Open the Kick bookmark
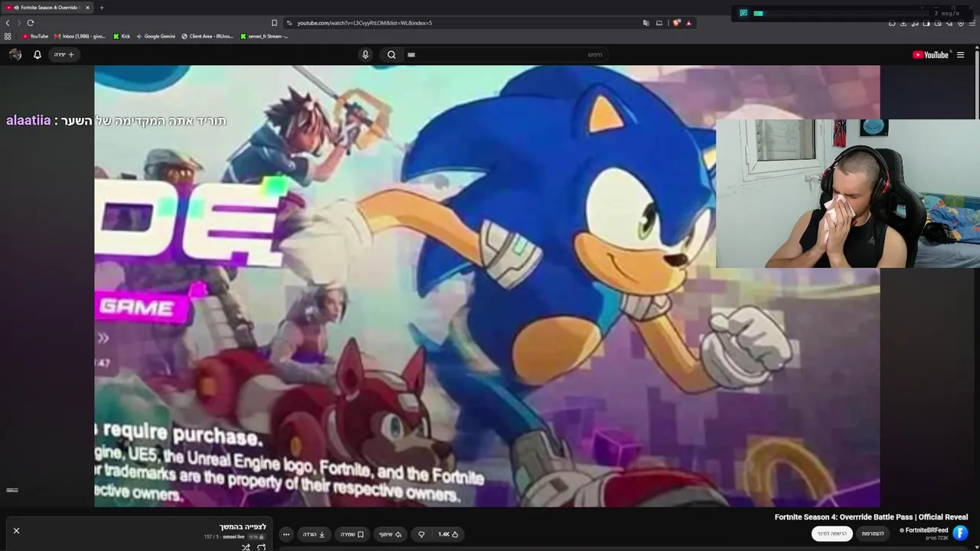 [122, 36]
